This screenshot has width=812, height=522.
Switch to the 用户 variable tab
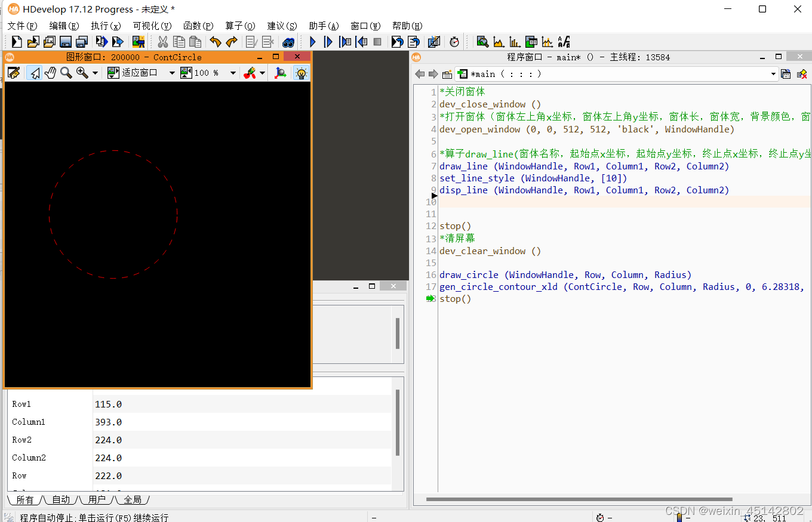pos(97,499)
